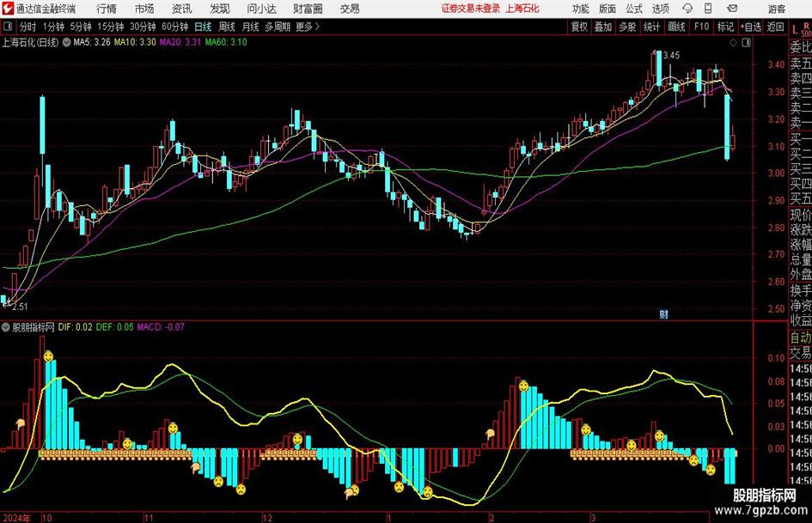
Task: Click the 统计 statistics button
Action: point(651,27)
